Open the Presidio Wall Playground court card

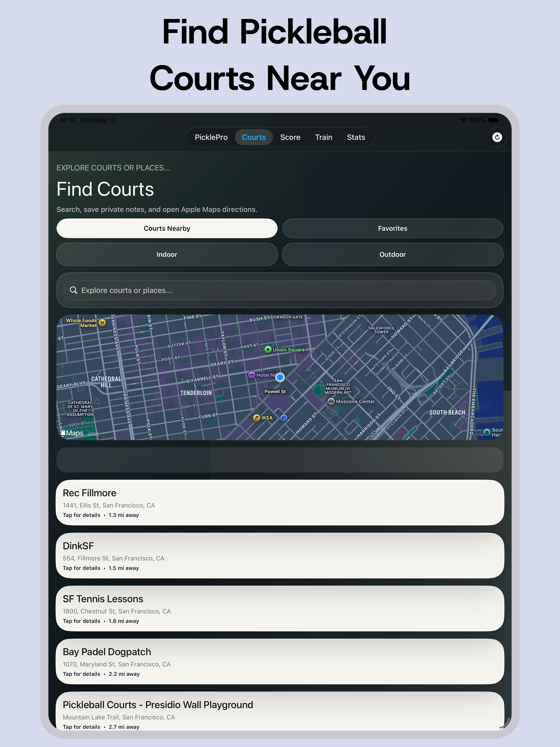[x=280, y=711]
